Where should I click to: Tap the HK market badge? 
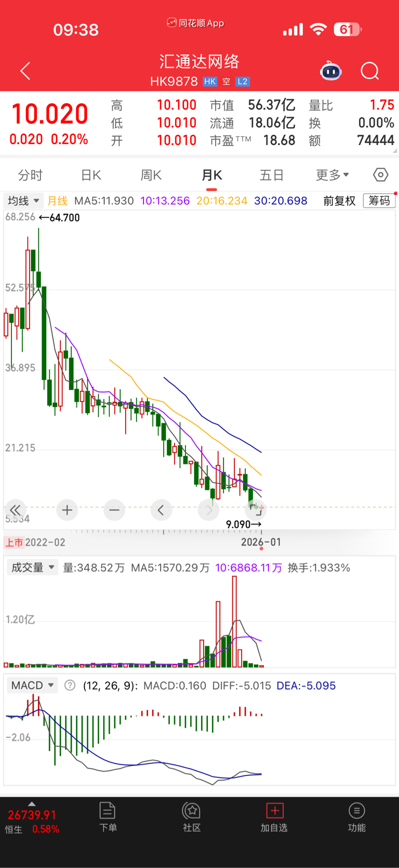(210, 82)
